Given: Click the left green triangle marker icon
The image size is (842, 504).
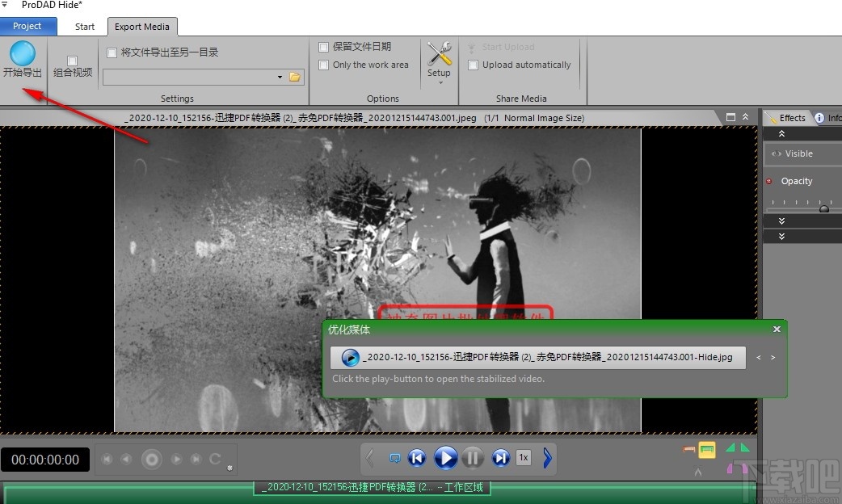Looking at the screenshot, I should pyautogui.click(x=730, y=447).
